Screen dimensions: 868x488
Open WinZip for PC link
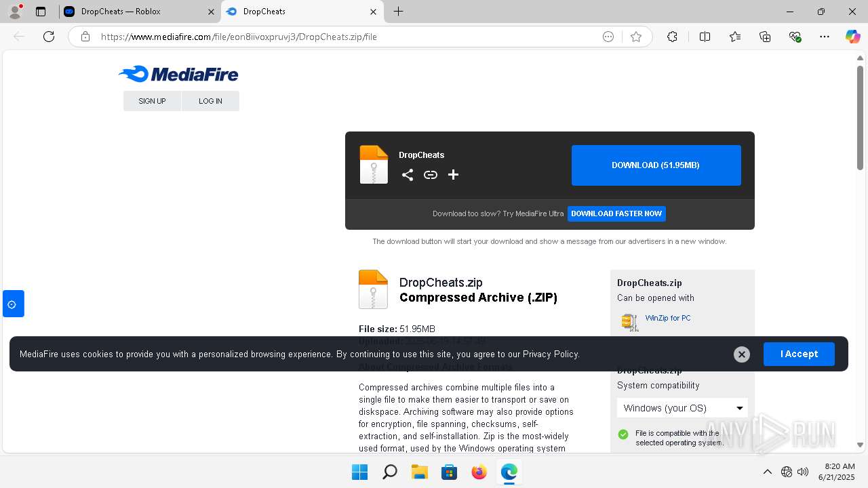click(x=668, y=318)
